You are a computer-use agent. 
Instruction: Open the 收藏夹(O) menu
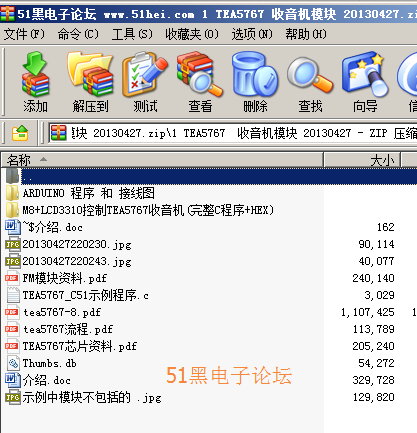pos(192,34)
